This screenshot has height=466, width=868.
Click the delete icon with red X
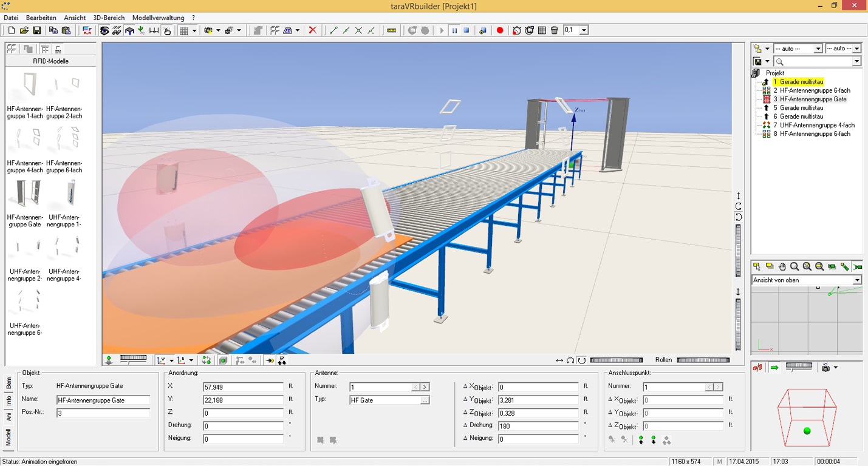coord(313,30)
